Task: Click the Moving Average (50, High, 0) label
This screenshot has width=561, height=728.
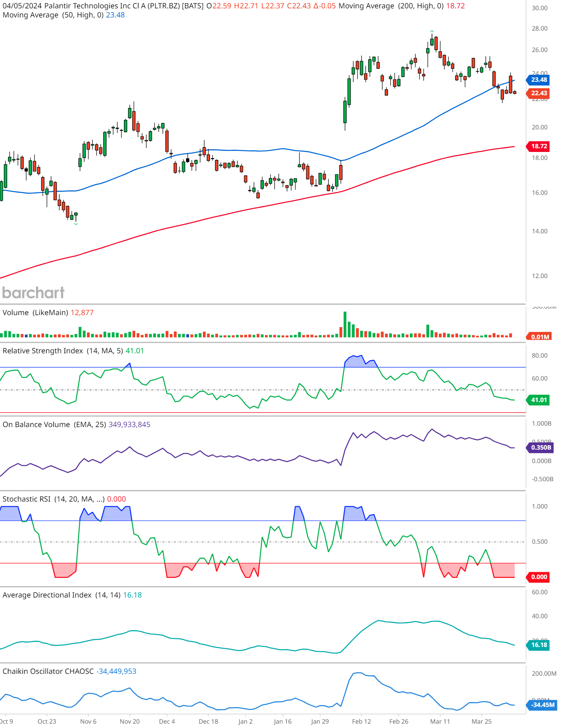Action: click(x=53, y=15)
